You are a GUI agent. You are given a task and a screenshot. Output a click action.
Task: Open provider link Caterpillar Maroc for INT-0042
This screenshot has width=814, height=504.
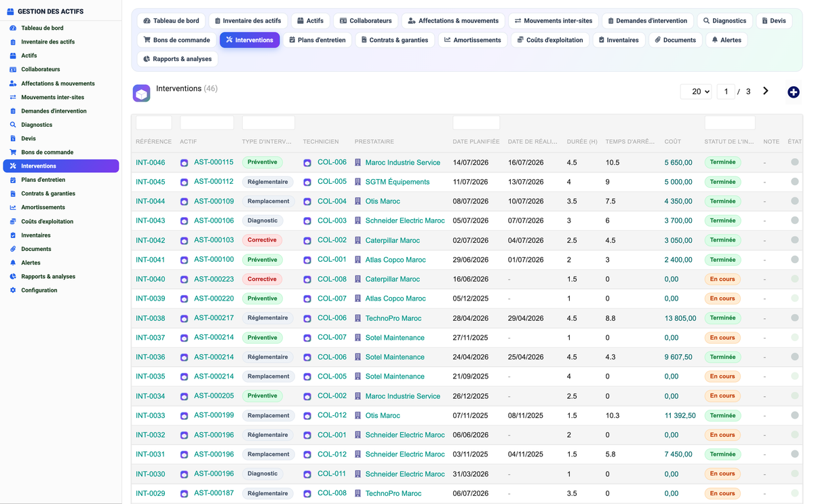[x=392, y=240]
